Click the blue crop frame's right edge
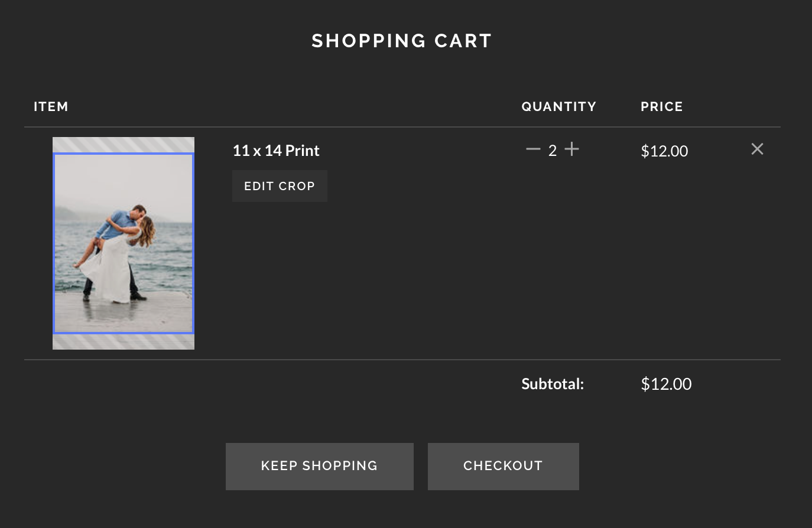The image size is (812, 528). point(193,243)
